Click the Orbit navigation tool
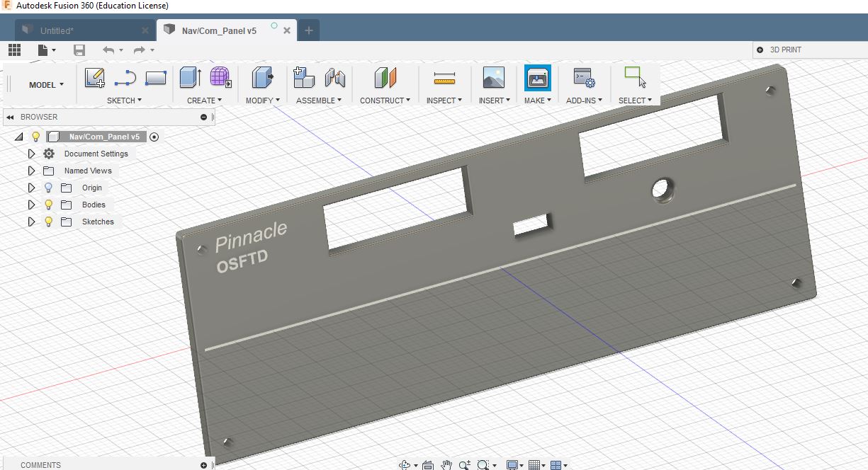 click(405, 464)
